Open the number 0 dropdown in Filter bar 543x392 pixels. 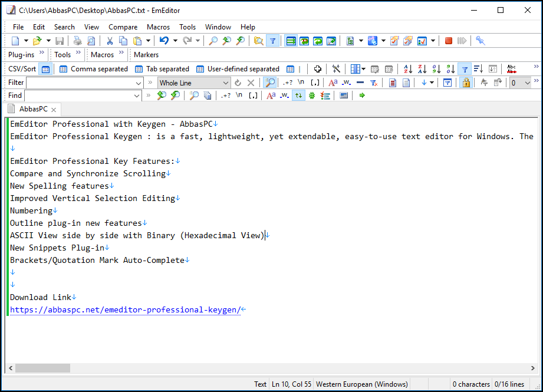point(521,83)
